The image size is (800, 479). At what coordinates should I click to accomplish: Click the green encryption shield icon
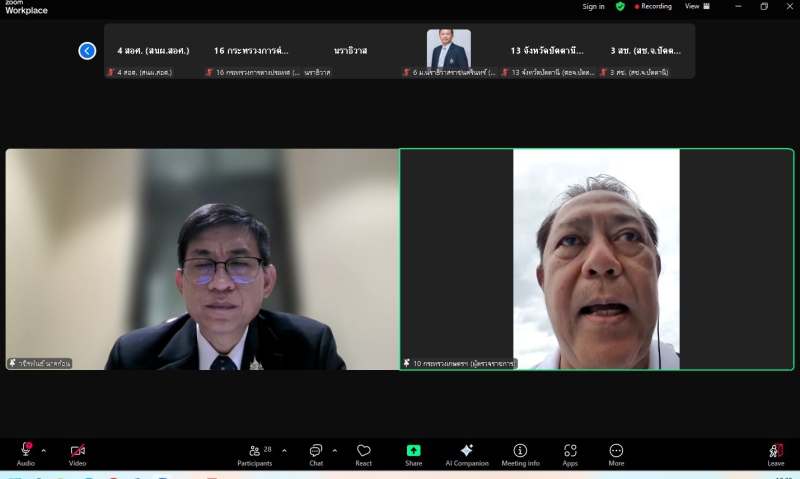pyautogui.click(x=620, y=6)
